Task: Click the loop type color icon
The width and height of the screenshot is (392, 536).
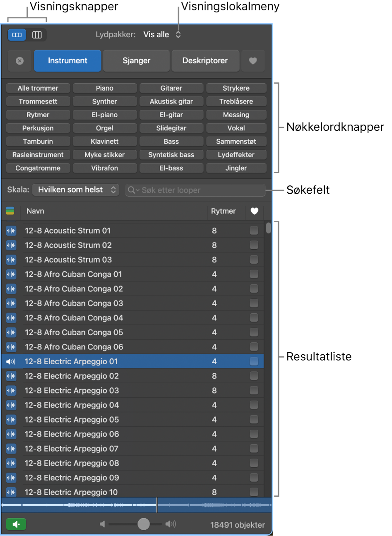Action: [x=10, y=211]
